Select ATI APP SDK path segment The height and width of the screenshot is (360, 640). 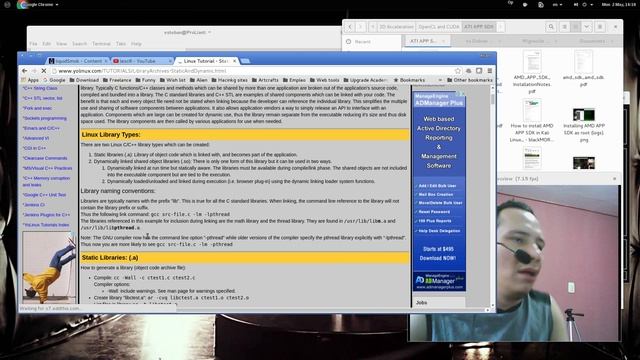[x=478, y=27]
